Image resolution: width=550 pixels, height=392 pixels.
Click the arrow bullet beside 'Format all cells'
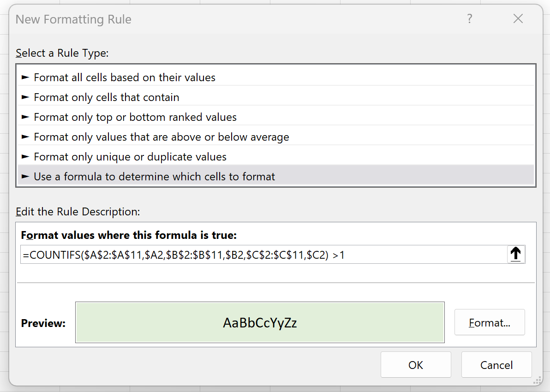[25, 77]
